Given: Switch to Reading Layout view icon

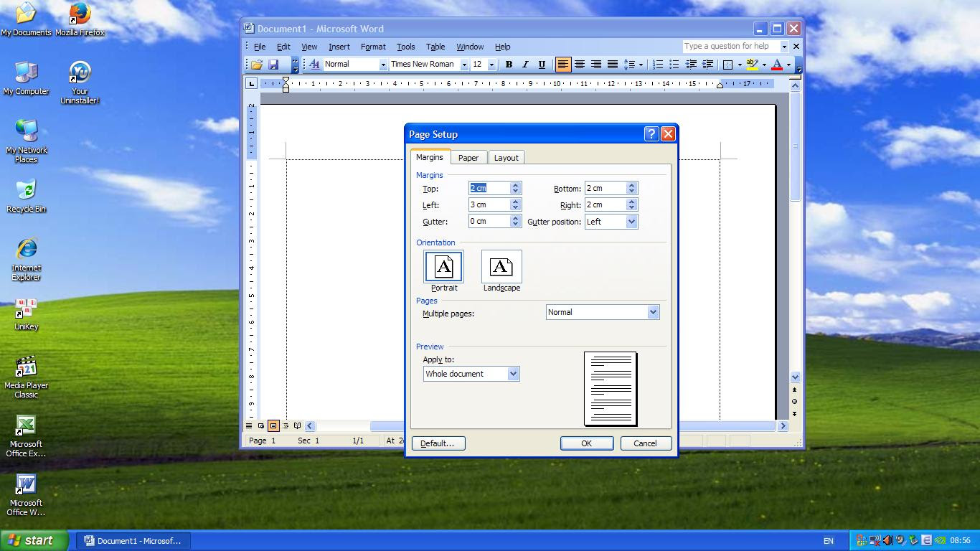Looking at the screenshot, I should [x=298, y=425].
